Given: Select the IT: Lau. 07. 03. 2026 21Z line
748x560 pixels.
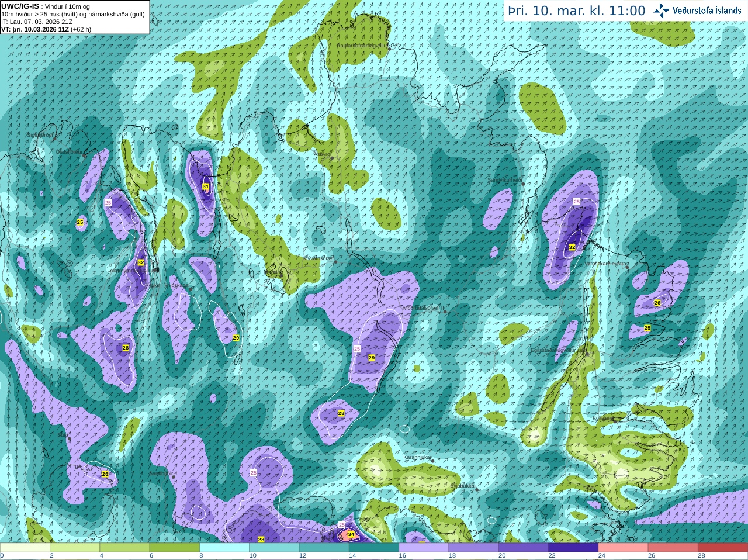Looking at the screenshot, I should [37, 22].
